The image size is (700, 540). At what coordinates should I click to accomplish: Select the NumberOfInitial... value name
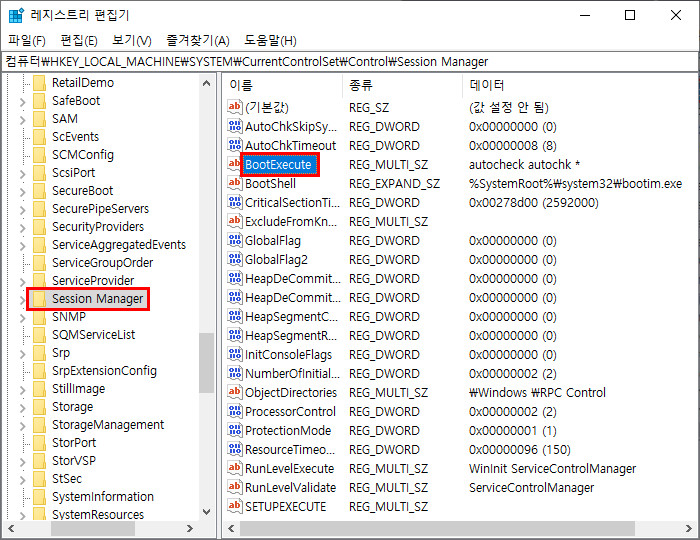292,374
